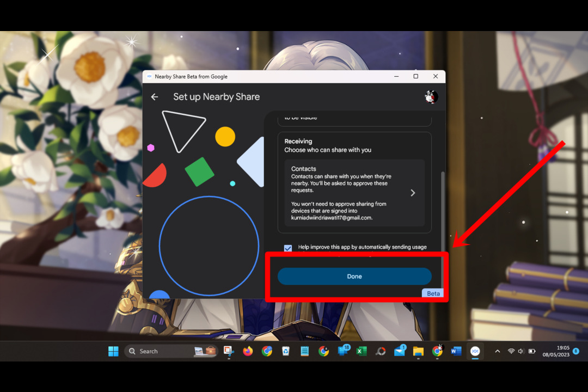588x392 pixels.
Task: Open the Mail app with one notification
Action: [x=400, y=351]
